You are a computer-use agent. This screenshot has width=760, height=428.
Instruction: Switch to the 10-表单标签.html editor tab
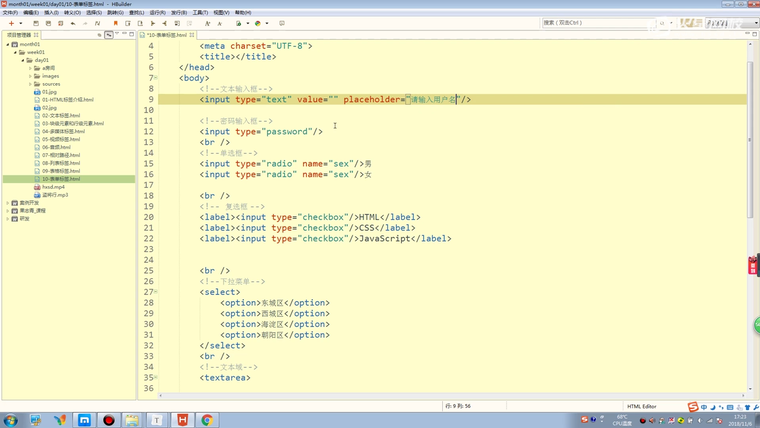tap(166, 35)
